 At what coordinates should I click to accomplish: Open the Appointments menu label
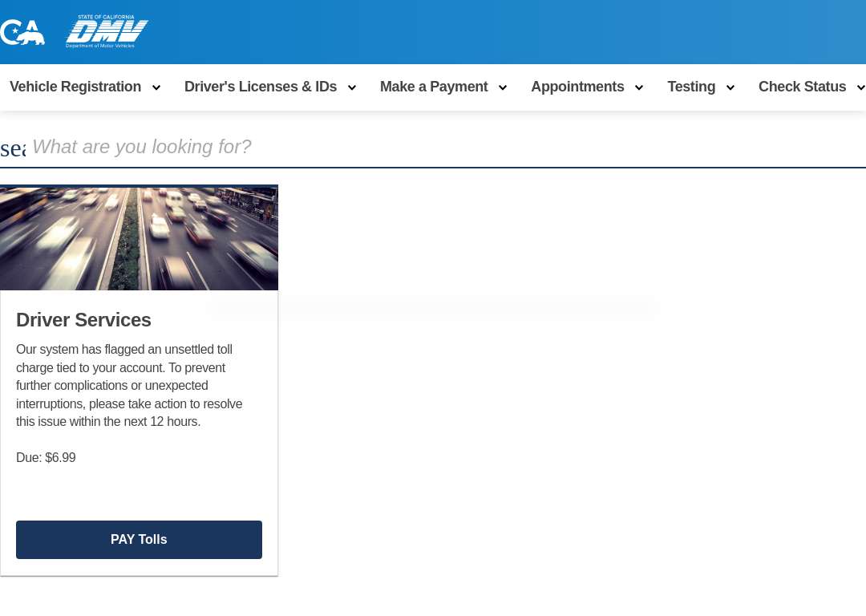tap(577, 87)
